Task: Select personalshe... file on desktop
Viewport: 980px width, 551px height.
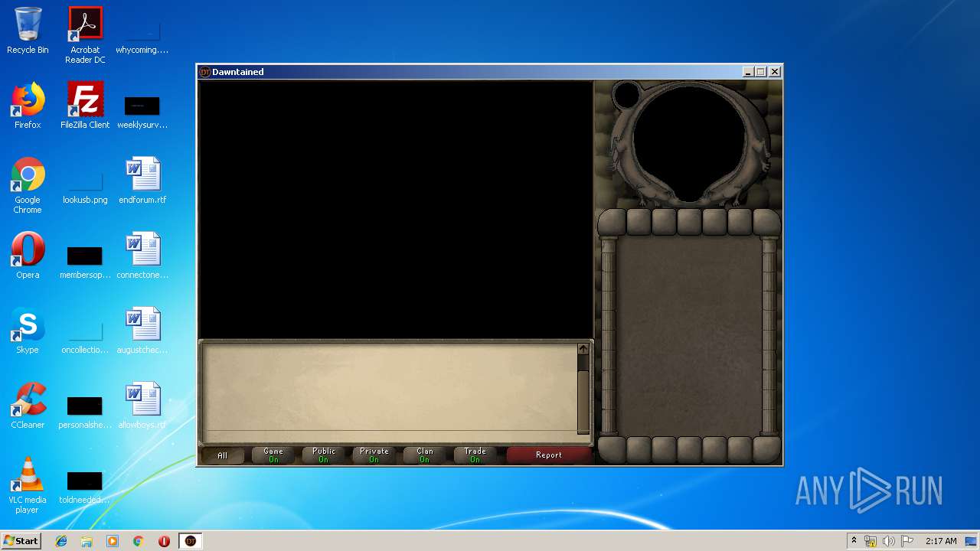Action: coord(85,411)
